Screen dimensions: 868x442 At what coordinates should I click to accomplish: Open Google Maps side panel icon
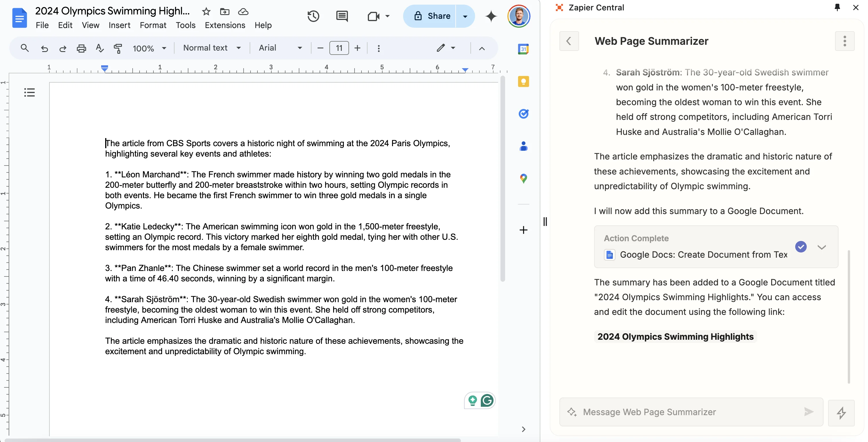(523, 179)
